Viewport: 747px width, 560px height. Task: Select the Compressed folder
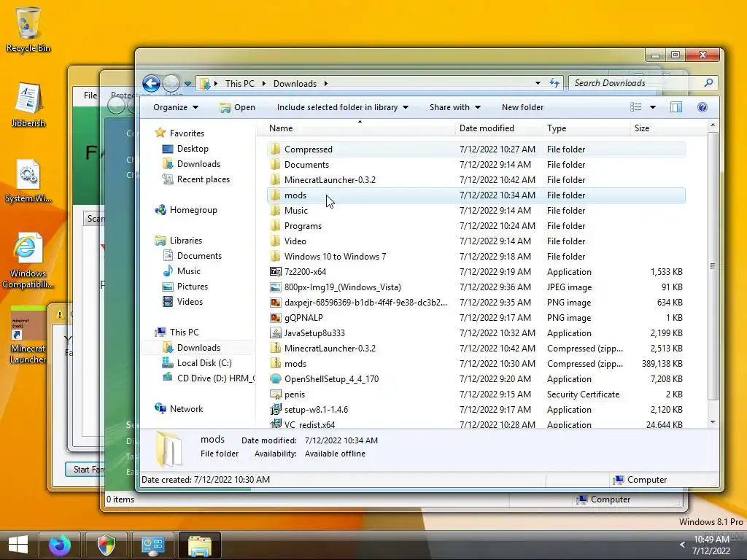[x=476, y=149]
